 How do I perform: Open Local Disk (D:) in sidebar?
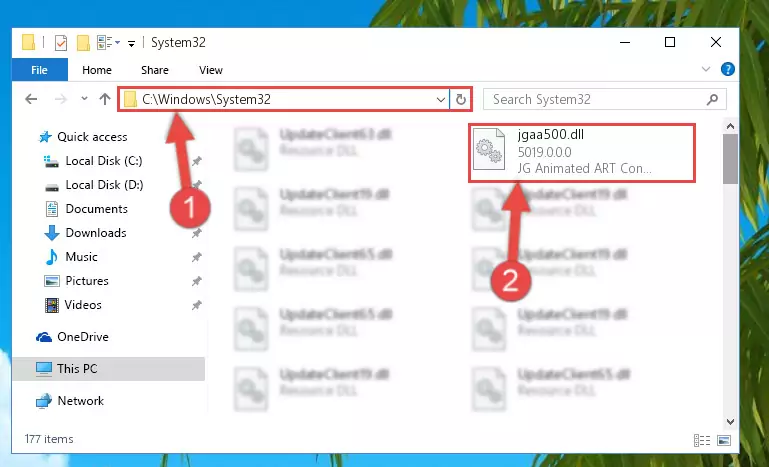[x=104, y=185]
